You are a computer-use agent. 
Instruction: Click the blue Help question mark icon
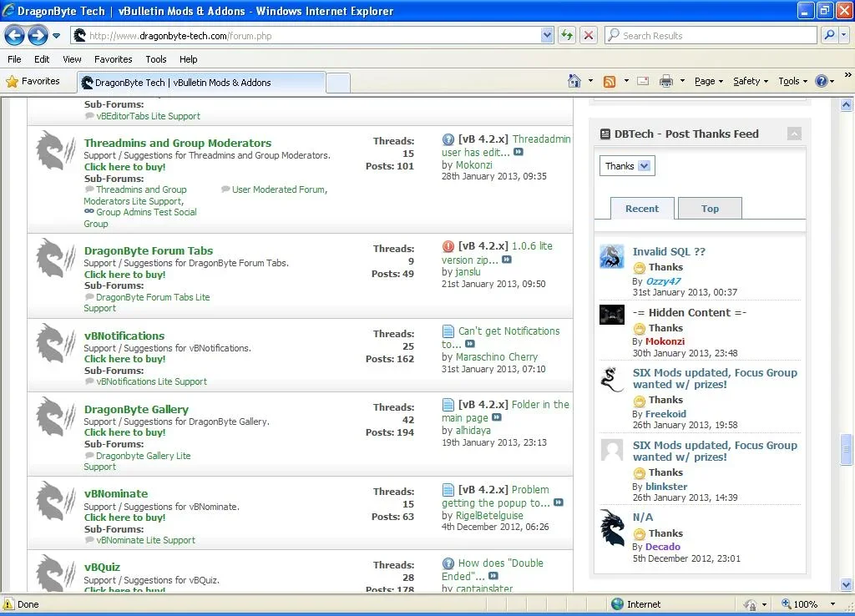point(822,81)
